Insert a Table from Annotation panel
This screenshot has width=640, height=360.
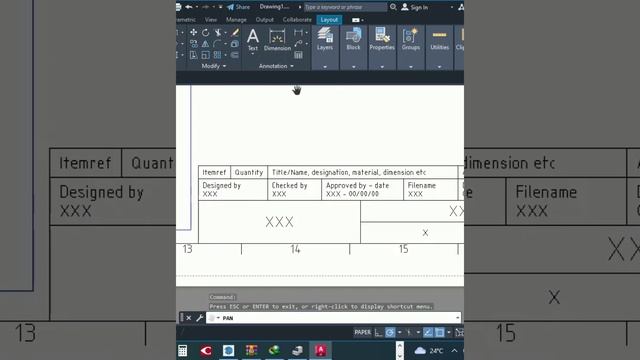pyautogui.click(x=298, y=55)
